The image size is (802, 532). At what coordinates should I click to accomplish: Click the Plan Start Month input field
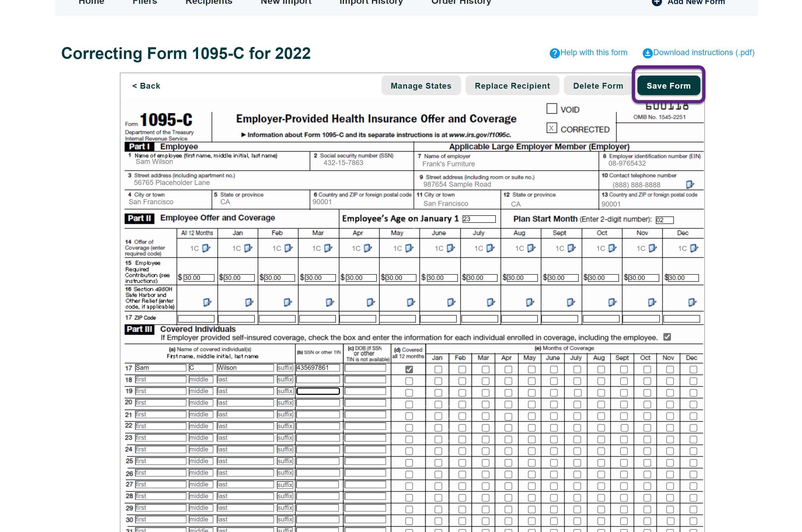coord(664,220)
